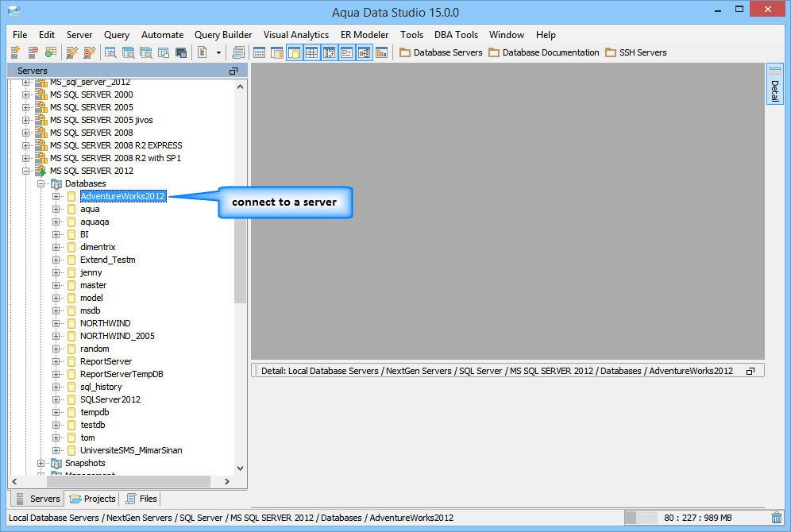791x532 pixels.
Task: Toggle the highlighted ER diagram view icon
Action: tap(365, 52)
